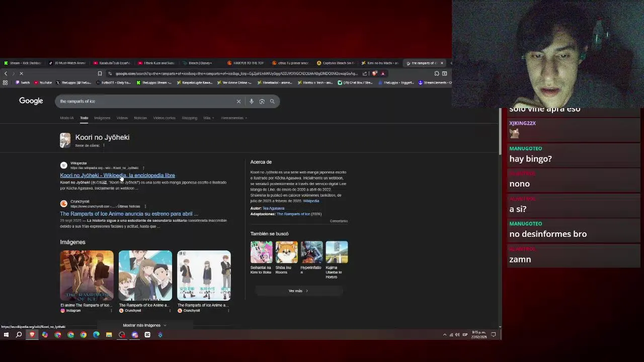644x362 pixels.
Task: Open Crunchyroll Ramparts of Ice news link
Action: 129,214
